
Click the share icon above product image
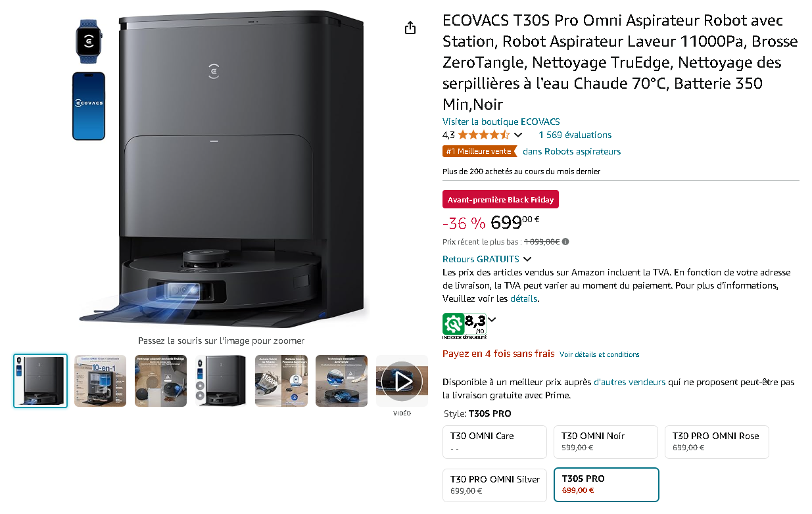410,28
